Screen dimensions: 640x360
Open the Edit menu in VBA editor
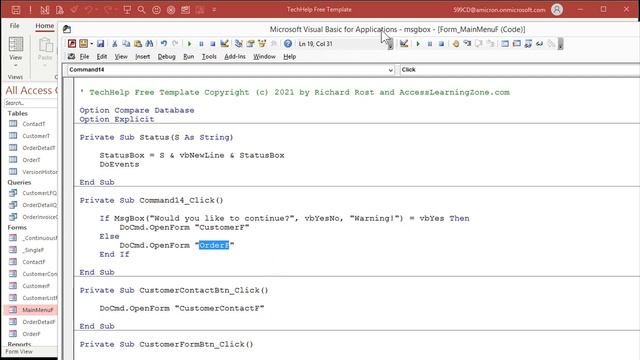(102, 57)
